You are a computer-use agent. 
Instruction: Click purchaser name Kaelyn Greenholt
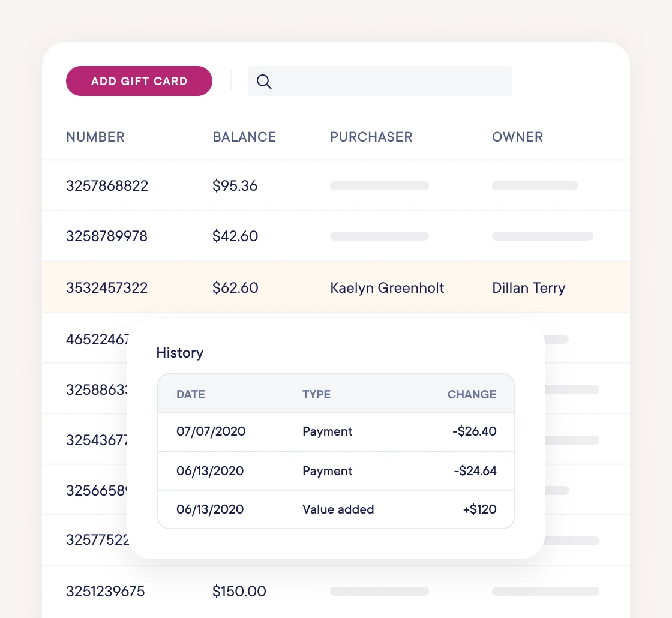[x=387, y=288]
